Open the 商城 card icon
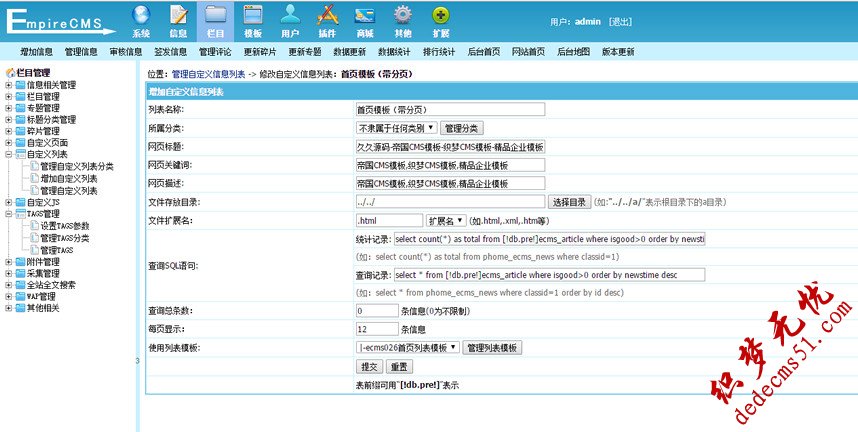Viewport: 858px width, 432px height. tap(365, 15)
